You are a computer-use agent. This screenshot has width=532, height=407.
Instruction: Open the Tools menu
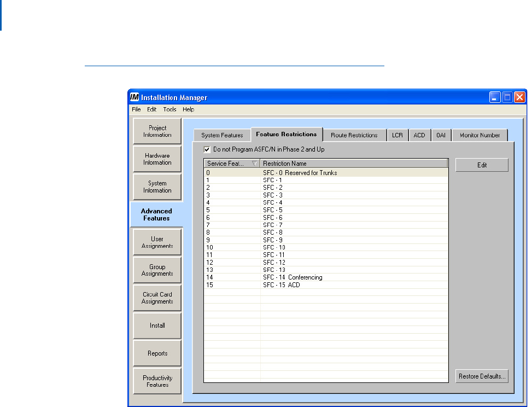point(169,109)
